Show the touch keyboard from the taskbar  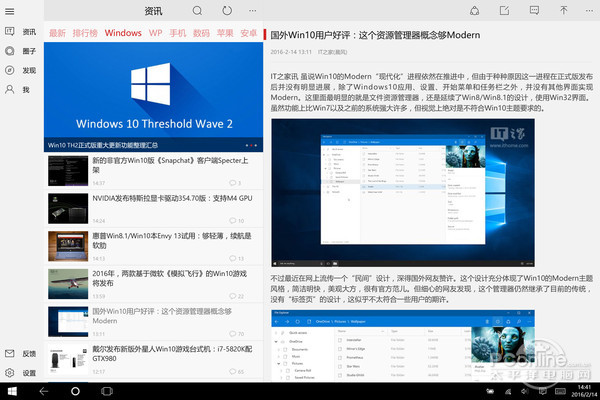pos(560,391)
